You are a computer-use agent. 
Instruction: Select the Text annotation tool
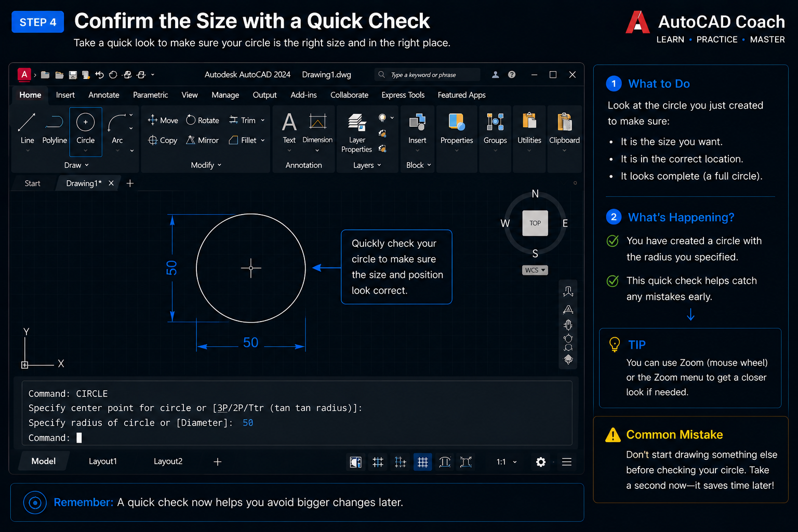point(289,129)
